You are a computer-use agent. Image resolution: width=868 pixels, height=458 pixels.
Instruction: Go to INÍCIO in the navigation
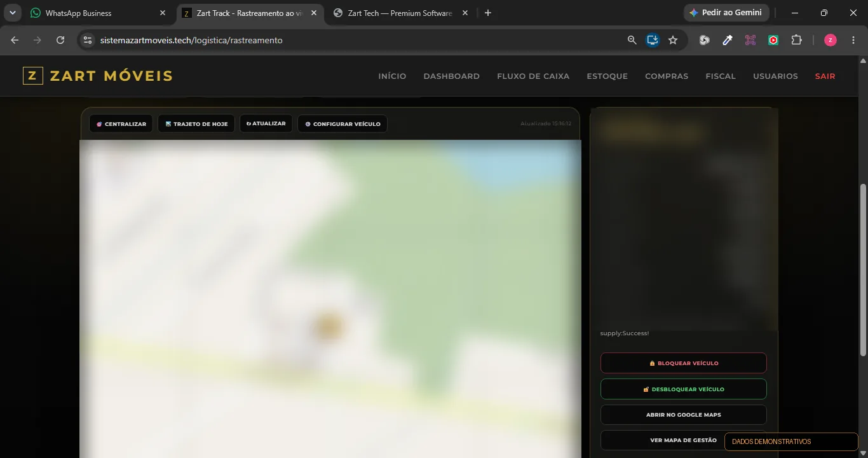[392, 76]
